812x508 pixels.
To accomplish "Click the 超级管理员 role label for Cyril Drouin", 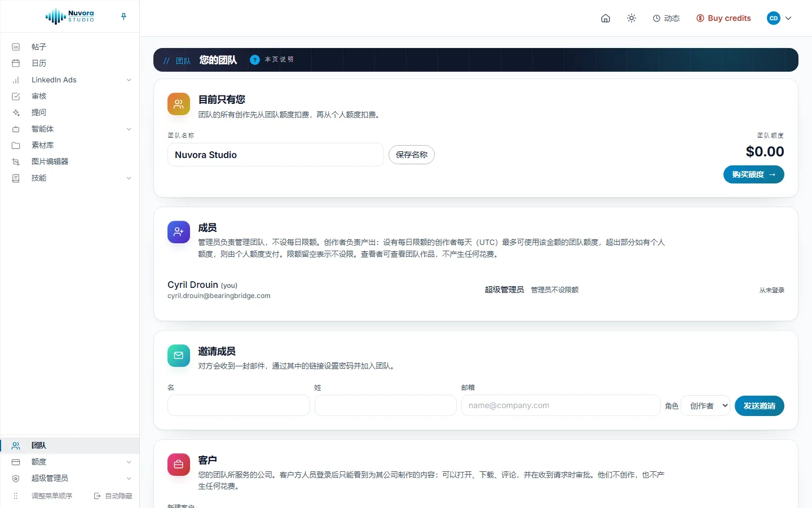I will pyautogui.click(x=504, y=290).
